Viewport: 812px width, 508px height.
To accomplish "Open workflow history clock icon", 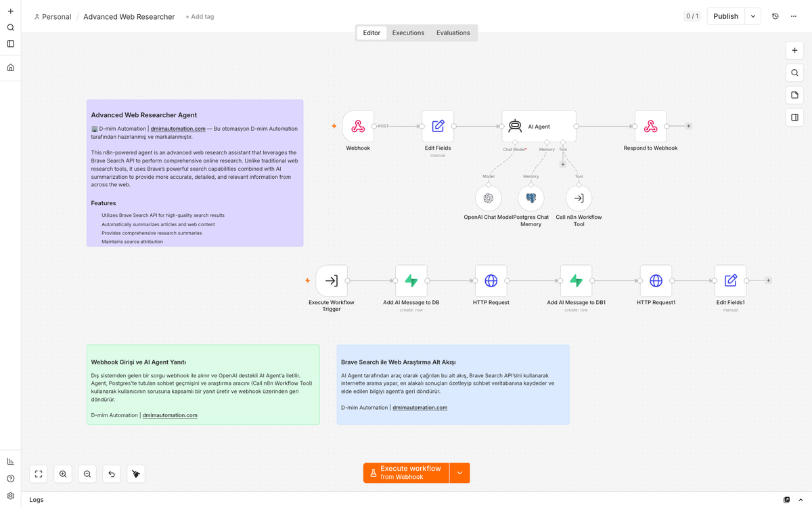I will tap(775, 16).
